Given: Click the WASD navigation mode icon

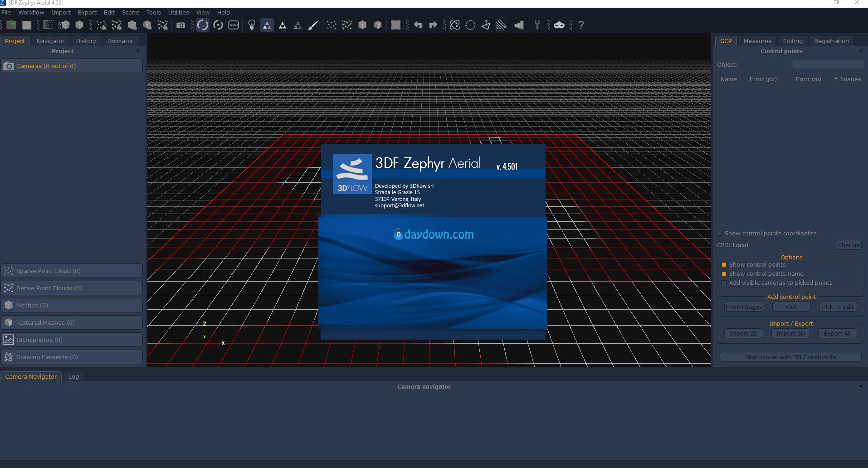Looking at the screenshot, I should pyautogui.click(x=234, y=25).
